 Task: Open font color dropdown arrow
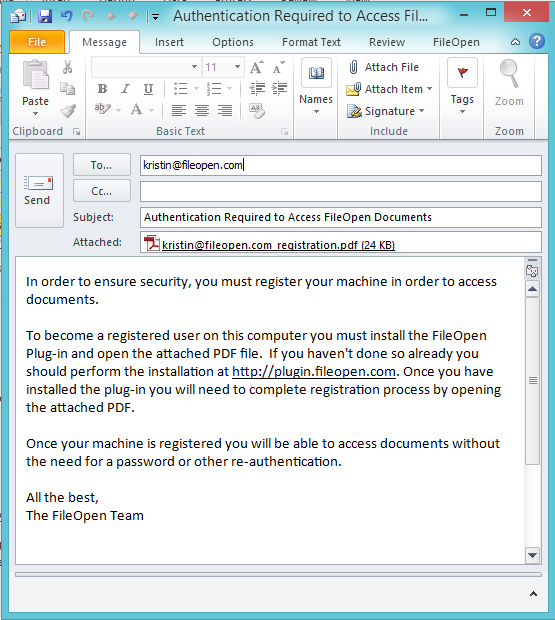click(x=151, y=110)
